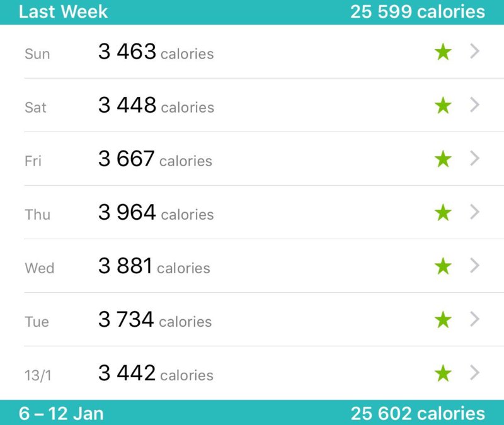Viewport: 504px width, 425px height.
Task: Tap the 3 964 calories Thursday entry
Action: pos(156,212)
